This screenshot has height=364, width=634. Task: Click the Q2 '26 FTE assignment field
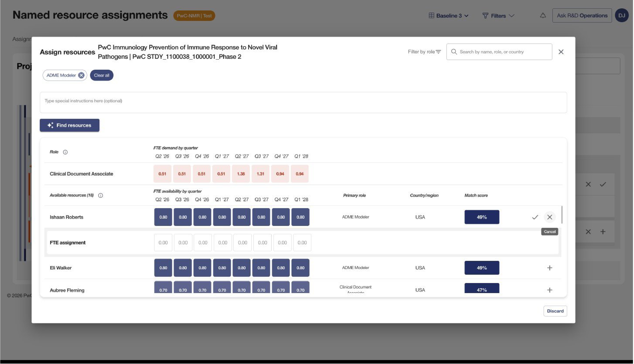click(x=163, y=243)
